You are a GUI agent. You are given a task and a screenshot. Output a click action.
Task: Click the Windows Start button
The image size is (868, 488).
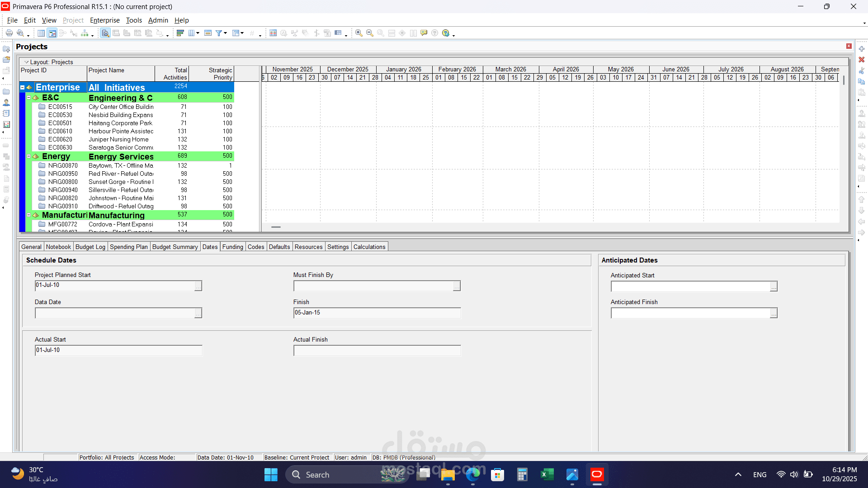tap(271, 475)
